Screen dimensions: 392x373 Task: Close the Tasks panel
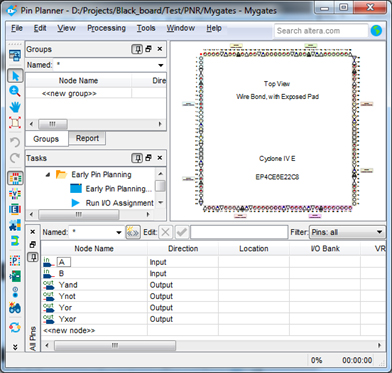[x=160, y=158]
